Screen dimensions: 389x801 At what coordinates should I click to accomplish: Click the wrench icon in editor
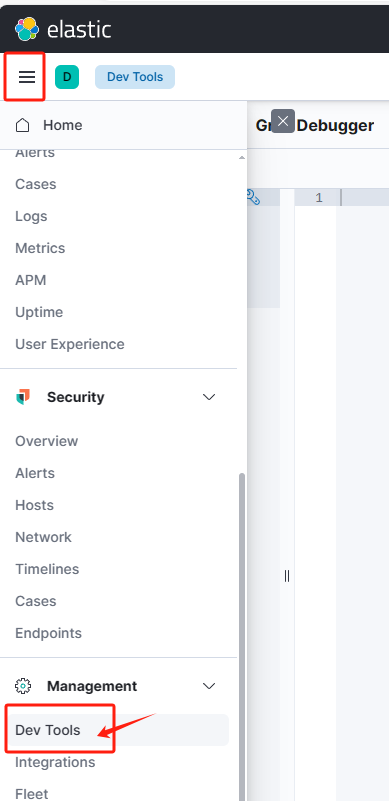coord(254,197)
